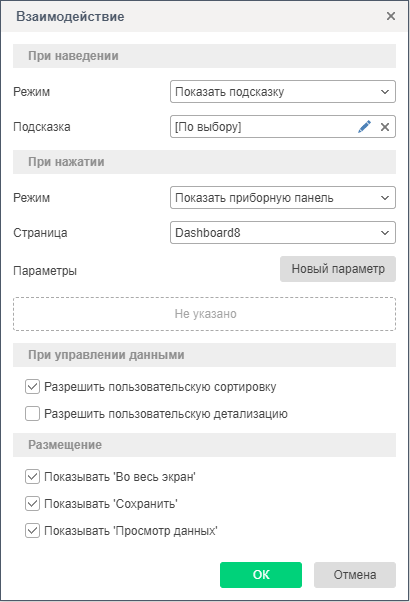Expand the Страница dropdown showing Dashboard8
This screenshot has height=602, width=410.
pos(283,233)
